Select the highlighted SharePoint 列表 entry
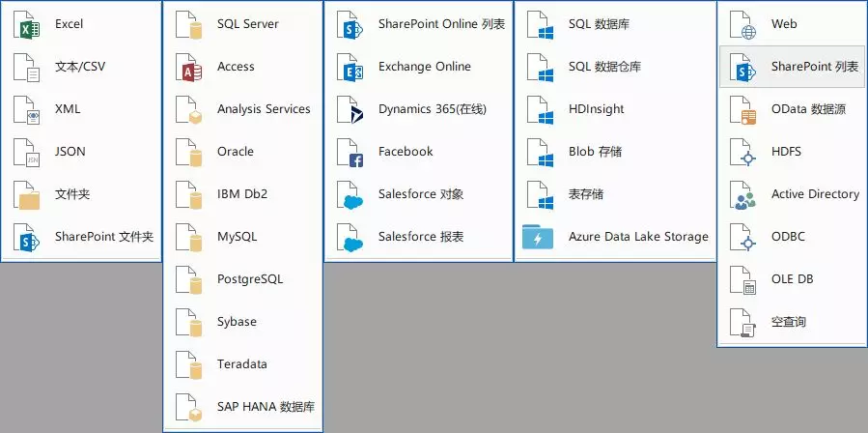 tap(792, 67)
